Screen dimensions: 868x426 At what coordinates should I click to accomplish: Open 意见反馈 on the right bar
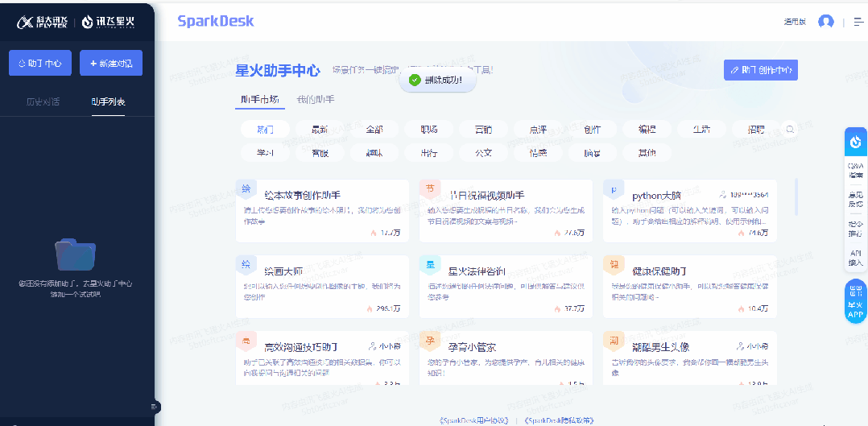tap(856, 200)
